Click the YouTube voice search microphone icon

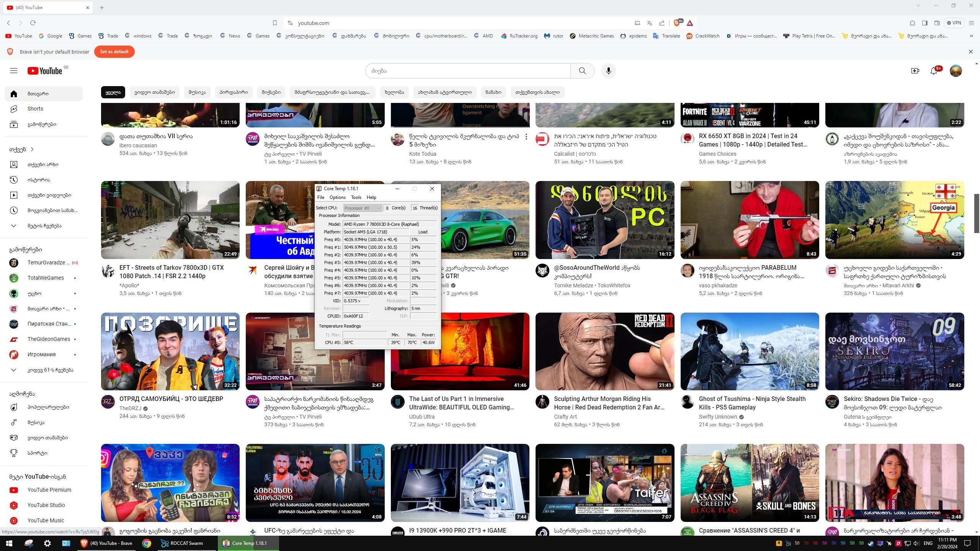click(608, 71)
